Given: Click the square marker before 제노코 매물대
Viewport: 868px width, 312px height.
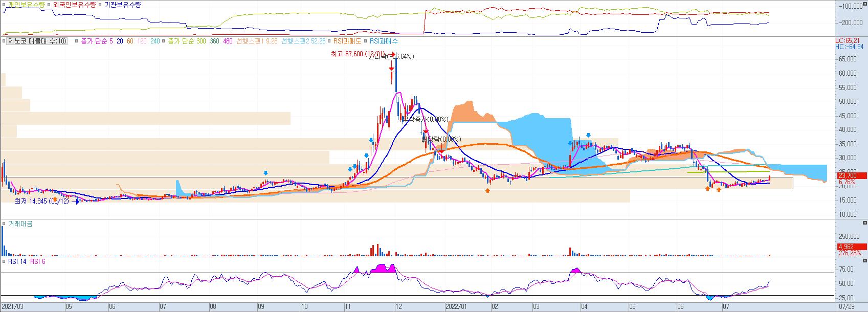Looking at the screenshot, I should pos(4,41).
